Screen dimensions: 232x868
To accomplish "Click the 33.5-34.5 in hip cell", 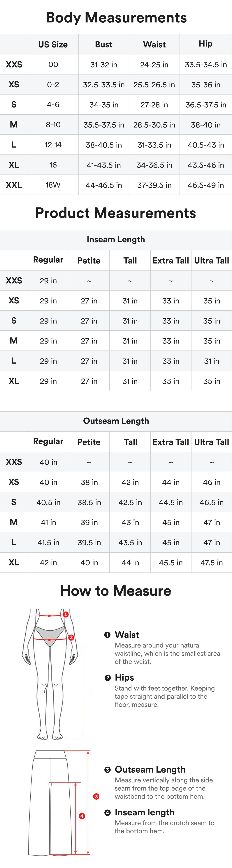I will tap(206, 65).
